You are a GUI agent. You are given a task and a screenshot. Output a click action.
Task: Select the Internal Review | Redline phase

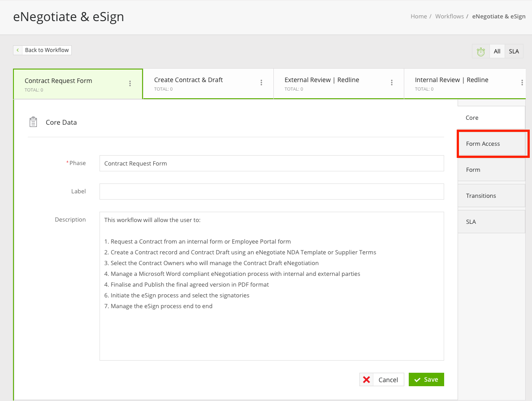465,84
